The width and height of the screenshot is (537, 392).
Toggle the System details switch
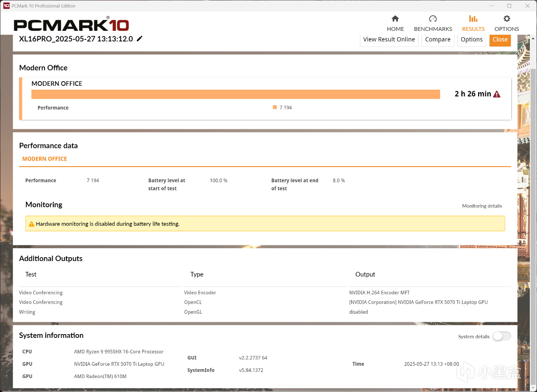click(x=501, y=336)
